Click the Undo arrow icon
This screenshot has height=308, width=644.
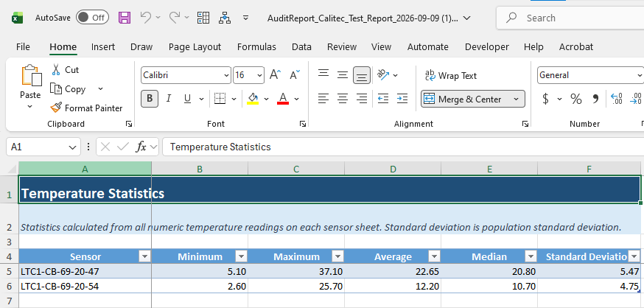pyautogui.click(x=146, y=17)
